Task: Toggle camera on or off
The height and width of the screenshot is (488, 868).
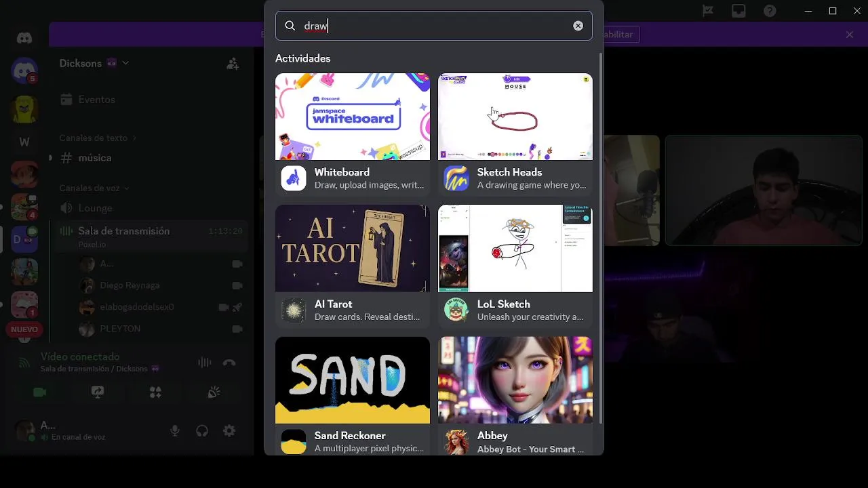Action: click(x=39, y=392)
